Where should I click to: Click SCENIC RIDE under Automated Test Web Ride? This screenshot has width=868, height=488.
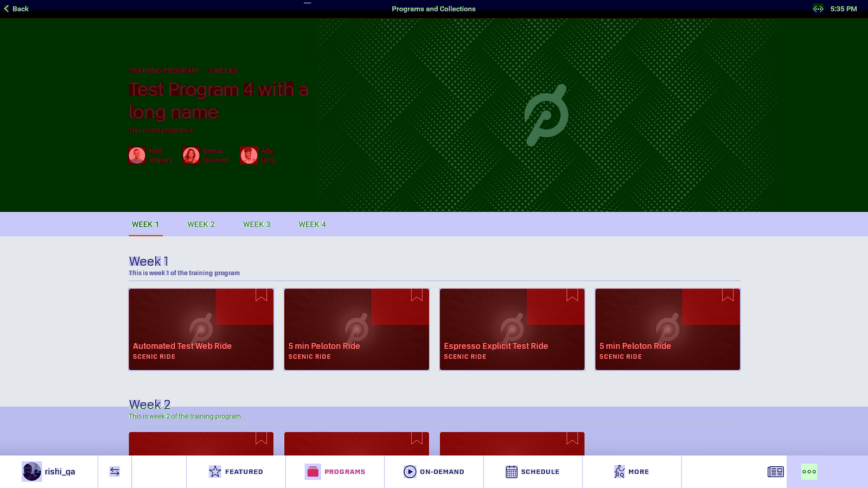[x=154, y=357]
